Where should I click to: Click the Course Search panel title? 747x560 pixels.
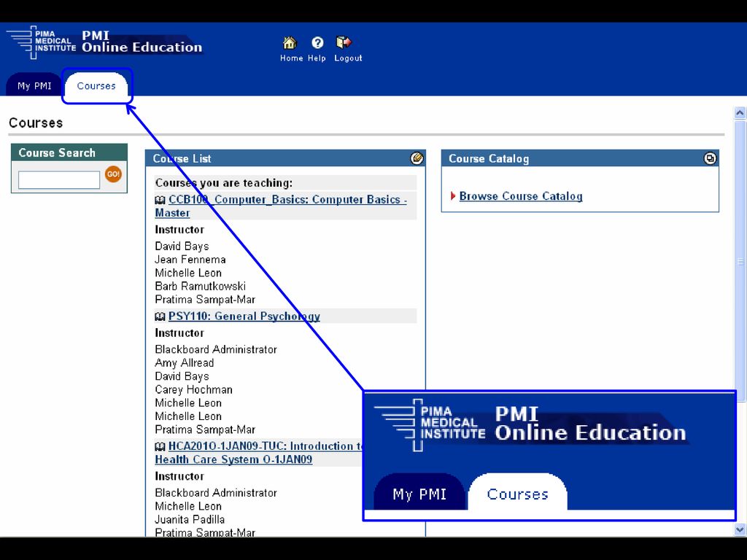57,153
